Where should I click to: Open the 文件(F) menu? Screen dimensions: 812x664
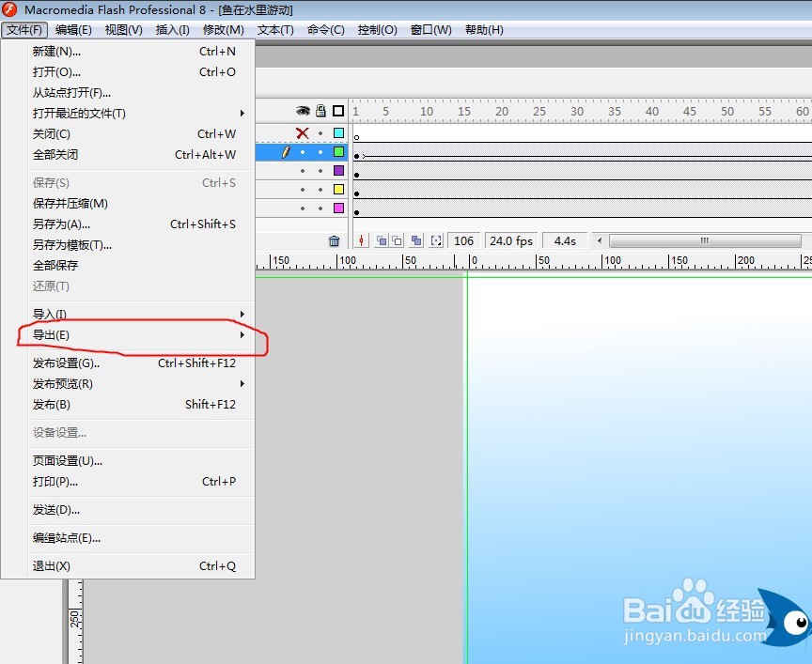click(x=24, y=30)
